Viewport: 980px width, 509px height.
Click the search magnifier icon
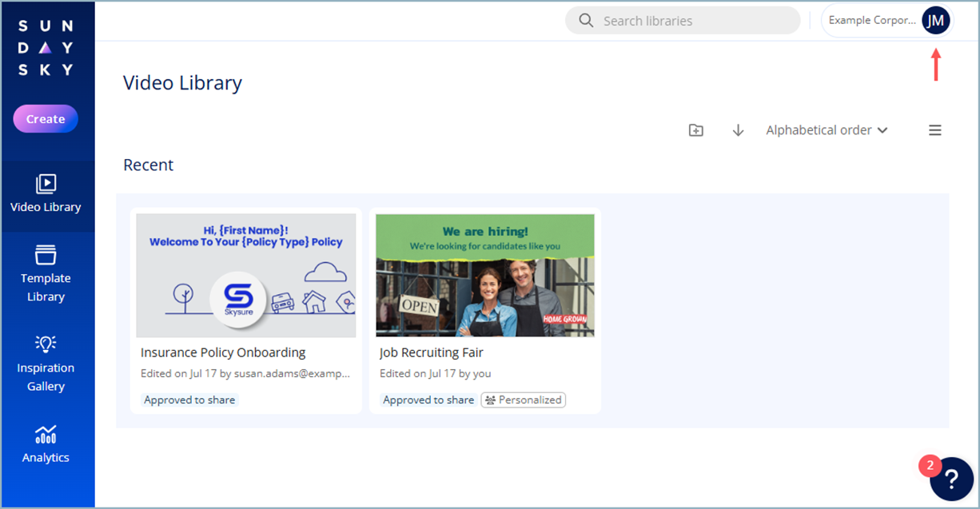[x=586, y=21]
